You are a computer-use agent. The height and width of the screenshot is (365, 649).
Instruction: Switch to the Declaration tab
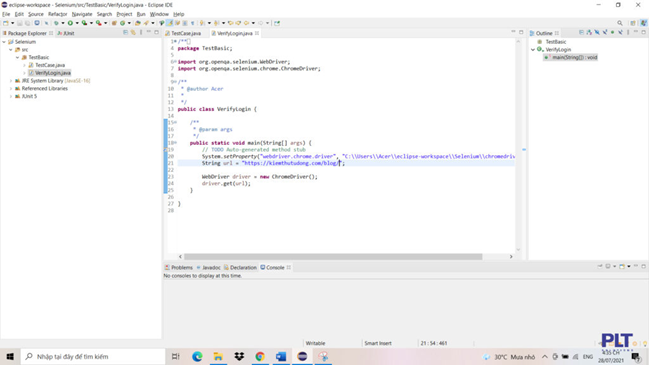click(240, 268)
